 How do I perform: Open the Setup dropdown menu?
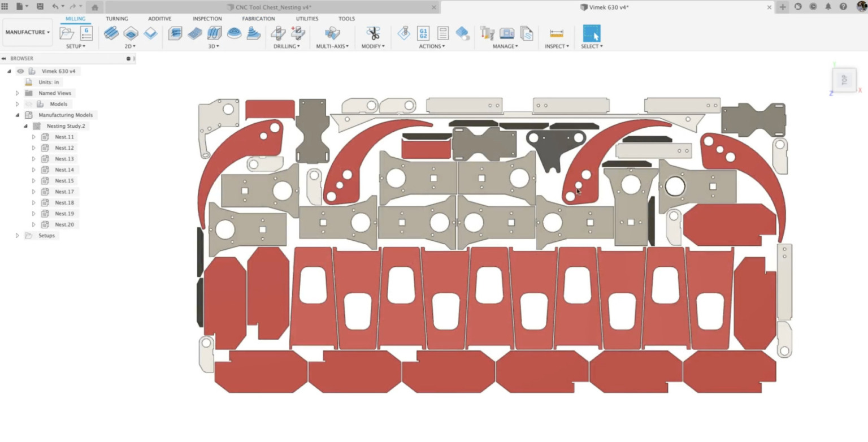75,46
